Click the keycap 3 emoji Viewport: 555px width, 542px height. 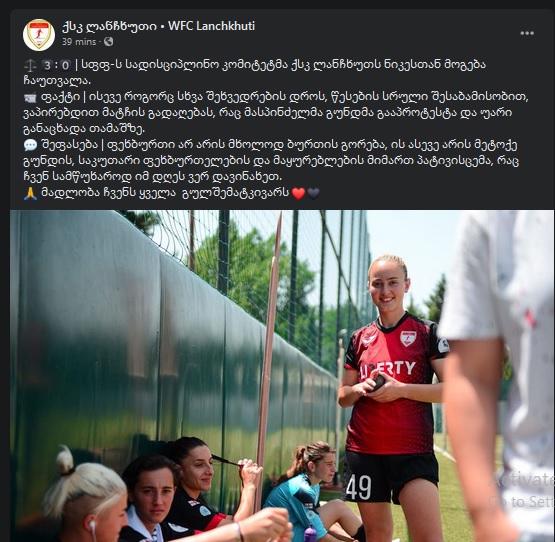pos(47,65)
